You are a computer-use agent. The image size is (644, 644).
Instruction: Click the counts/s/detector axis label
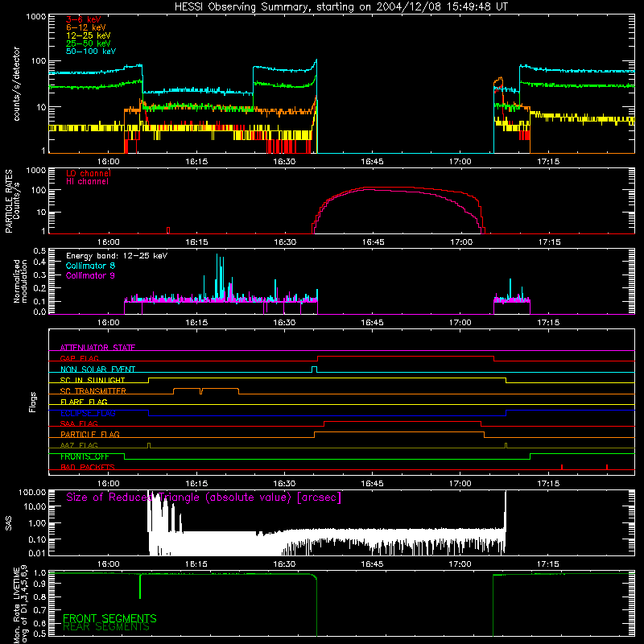[x=16, y=84]
